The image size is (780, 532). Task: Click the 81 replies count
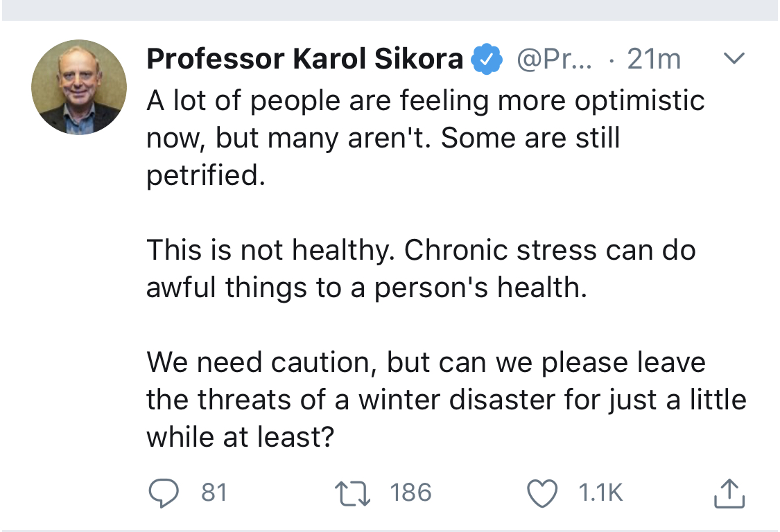point(214,493)
